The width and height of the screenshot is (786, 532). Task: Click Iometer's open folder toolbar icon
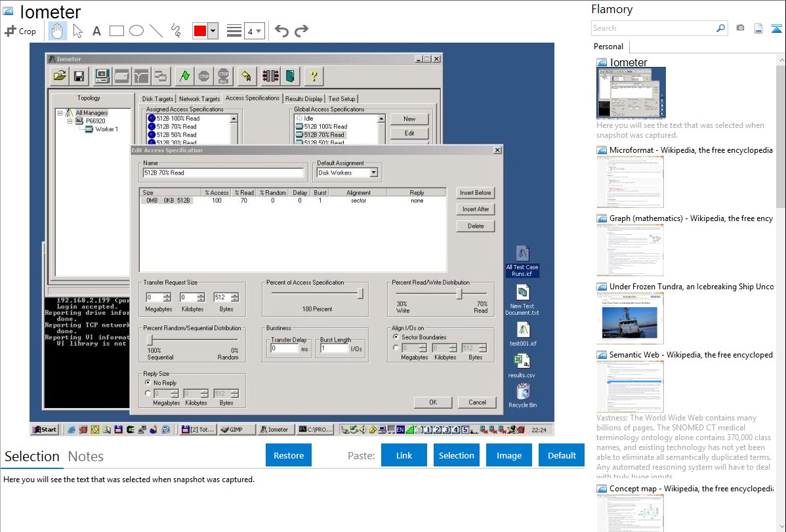tap(60, 76)
